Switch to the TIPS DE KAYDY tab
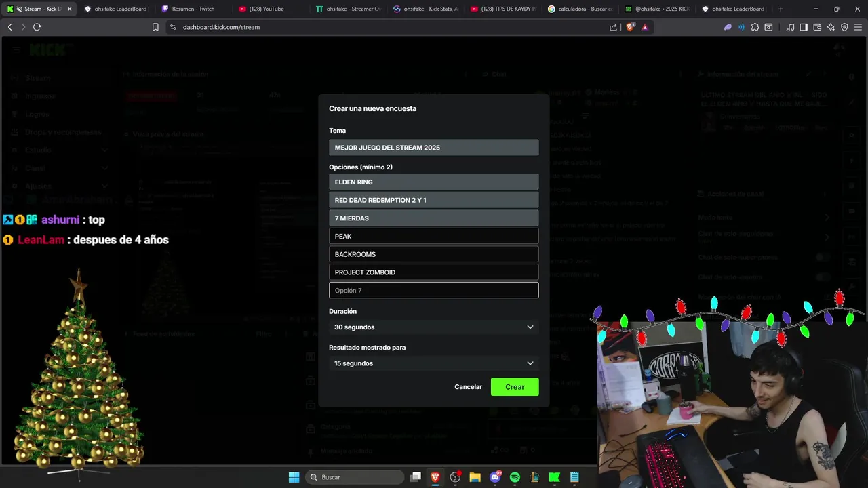868x488 pixels. coord(502,9)
